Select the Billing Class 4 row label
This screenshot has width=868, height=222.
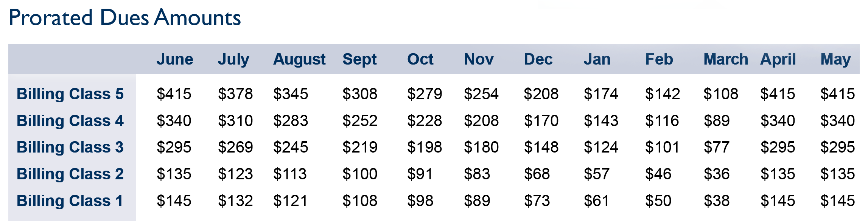tap(70, 121)
